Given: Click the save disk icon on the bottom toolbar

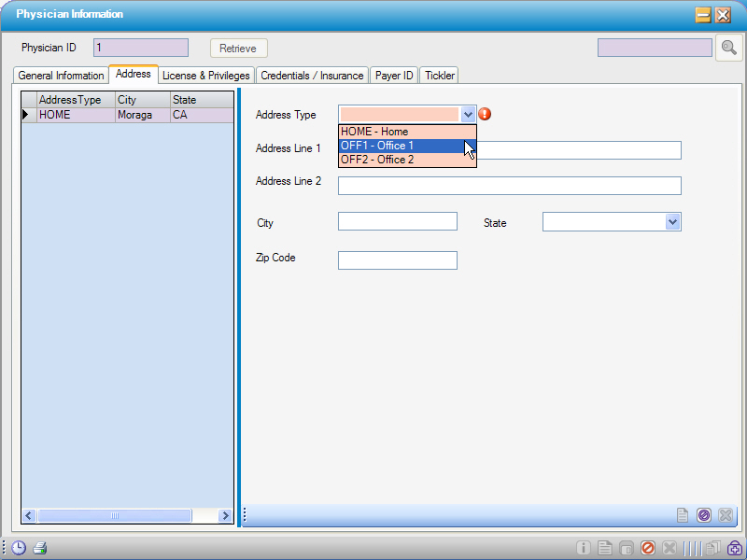Looking at the screenshot, I should click(x=627, y=548).
